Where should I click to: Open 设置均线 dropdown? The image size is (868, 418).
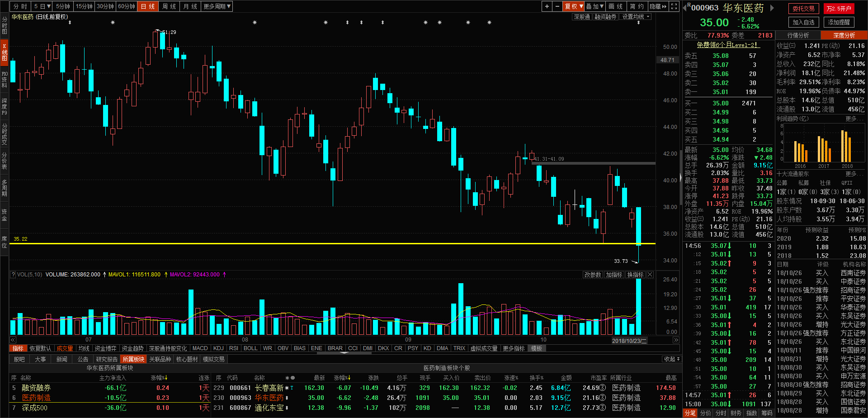pyautogui.click(x=636, y=17)
